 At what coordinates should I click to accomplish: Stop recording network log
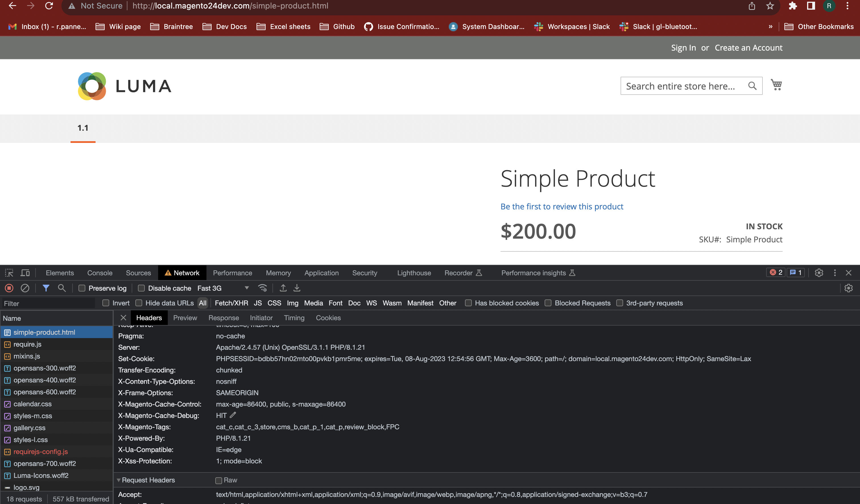click(9, 288)
